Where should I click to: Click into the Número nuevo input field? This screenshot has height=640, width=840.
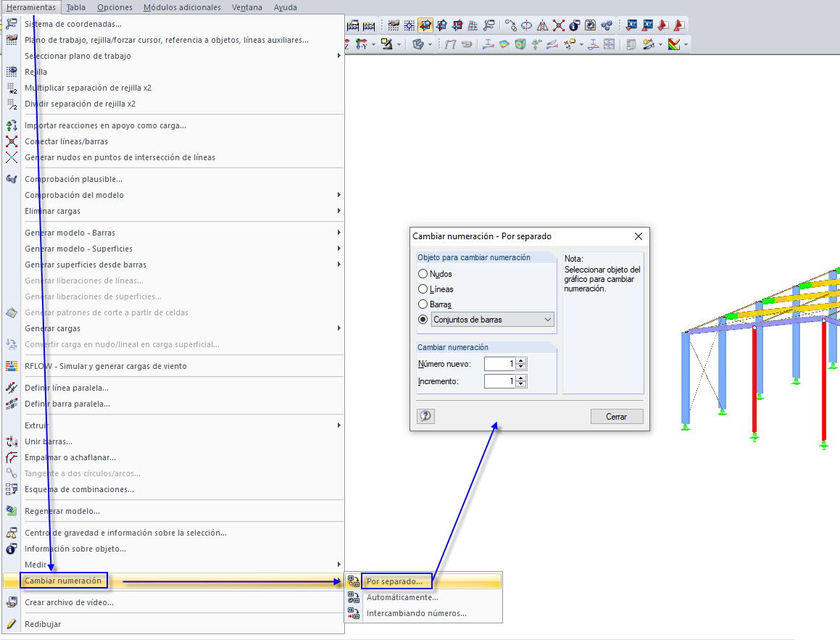(x=500, y=364)
